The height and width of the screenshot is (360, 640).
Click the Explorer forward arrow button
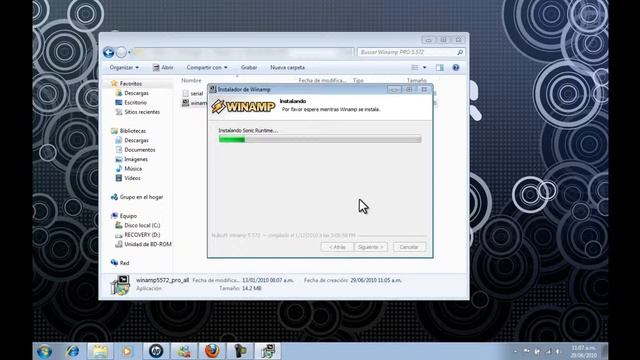point(121,52)
